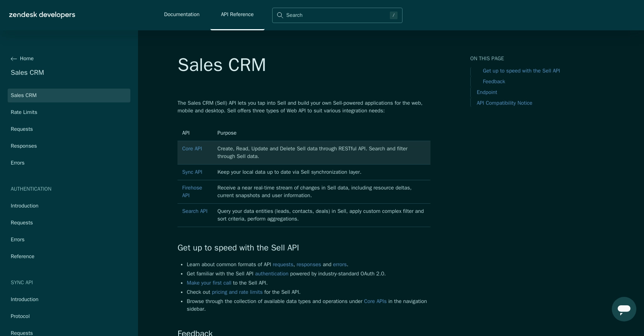Jump to Feedback in On This Page
Viewport: 644px width, 336px height.
point(494,82)
